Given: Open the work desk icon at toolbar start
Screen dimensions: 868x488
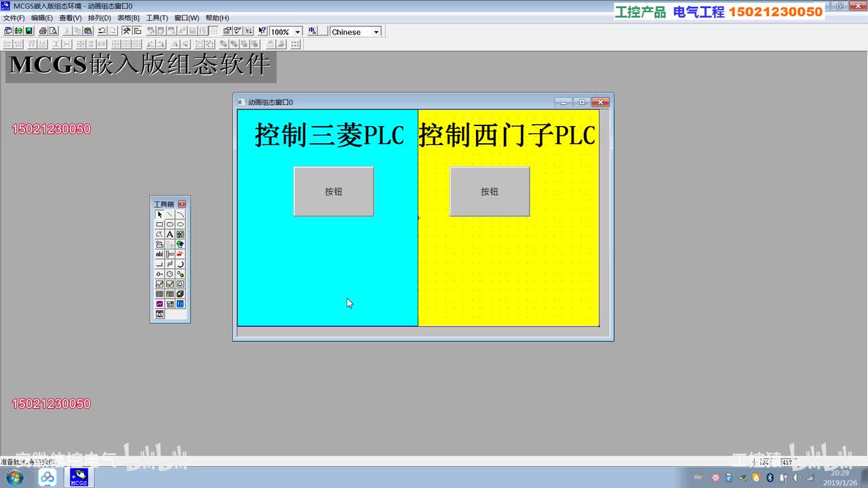Looking at the screenshot, I should 7,31.
